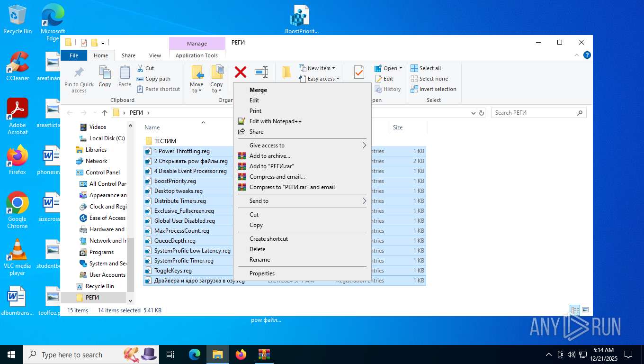The width and height of the screenshot is (644, 364).
Task: Choose Edit with Notepad++ in the context menu
Action: [302, 121]
